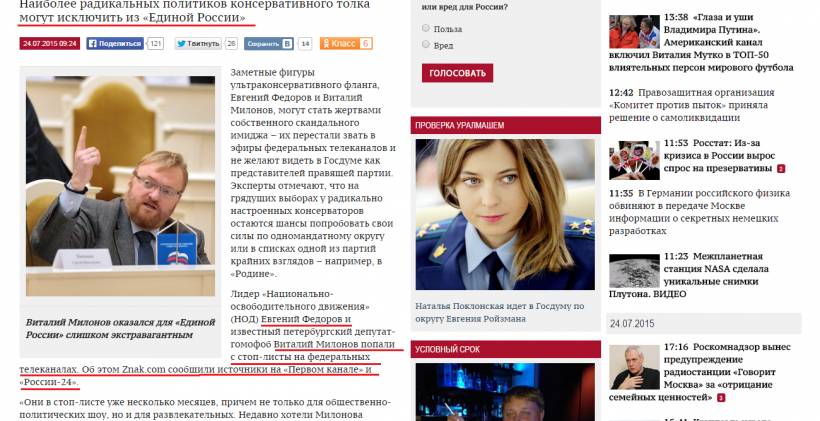Click the article date 24.07.2015 09:24
Viewport: 820px width, 421px height.
(50, 43)
